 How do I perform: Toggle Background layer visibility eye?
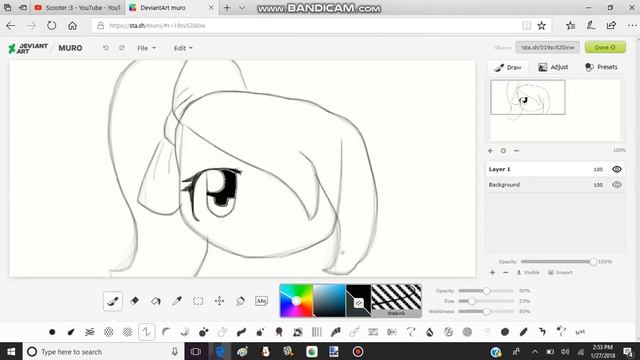pyautogui.click(x=617, y=185)
